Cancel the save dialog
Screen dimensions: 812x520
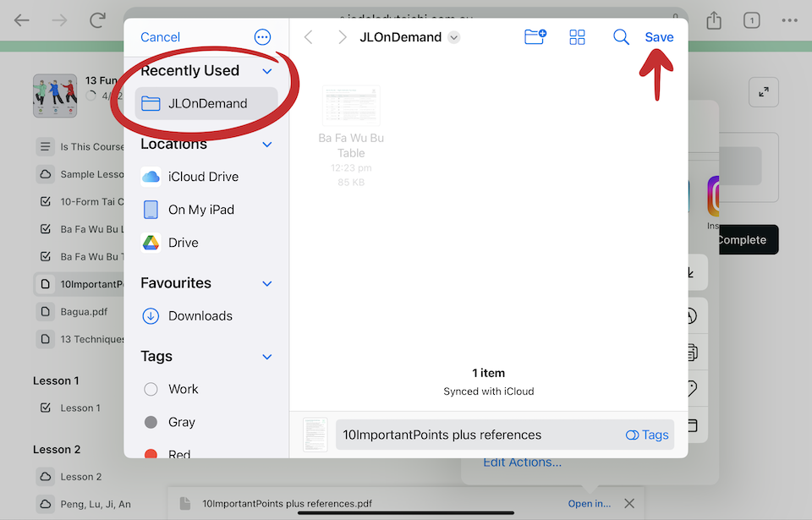click(160, 37)
